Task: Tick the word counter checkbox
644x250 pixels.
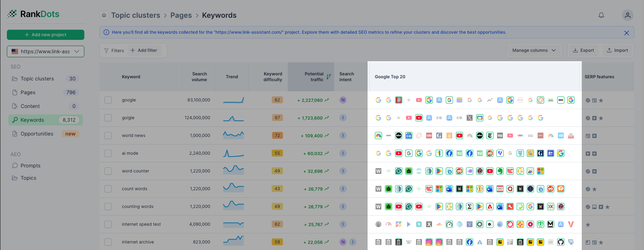Action: coord(108,171)
